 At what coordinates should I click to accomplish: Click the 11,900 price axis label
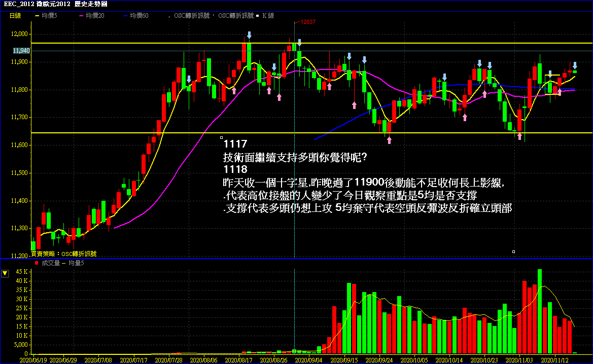point(19,62)
